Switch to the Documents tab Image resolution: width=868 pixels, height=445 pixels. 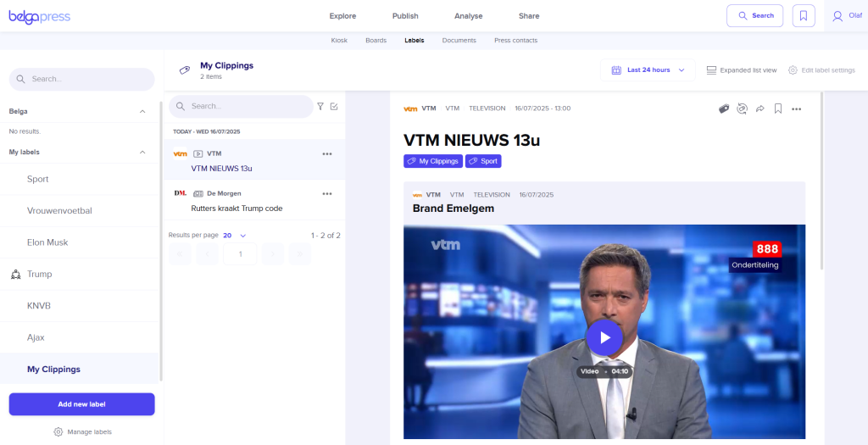[459, 41]
